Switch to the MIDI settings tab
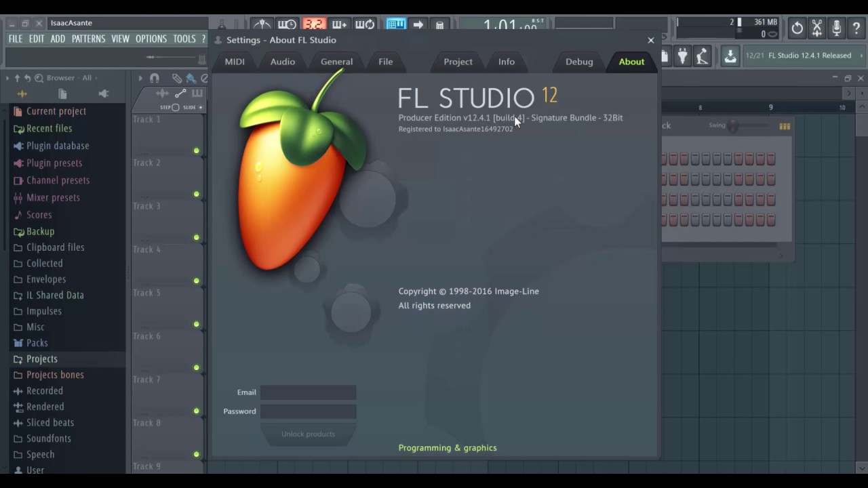This screenshot has height=488, width=868. (235, 62)
